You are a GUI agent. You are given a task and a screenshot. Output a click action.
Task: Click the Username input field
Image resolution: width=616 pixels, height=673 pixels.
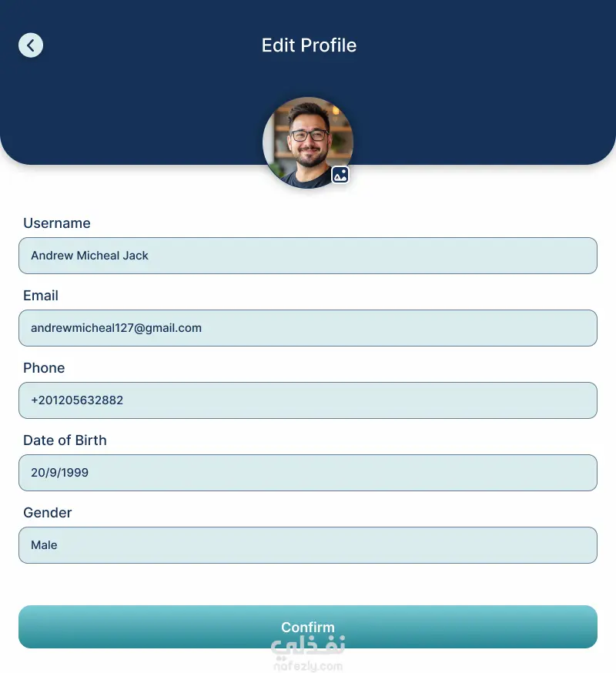point(308,256)
